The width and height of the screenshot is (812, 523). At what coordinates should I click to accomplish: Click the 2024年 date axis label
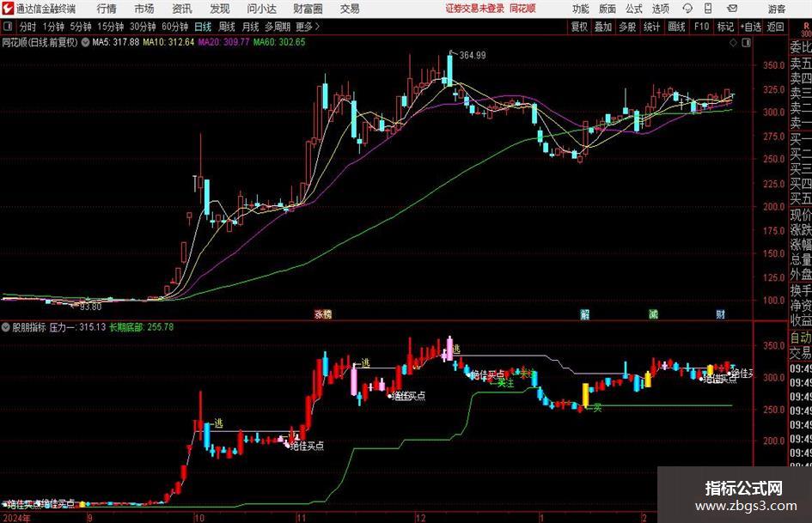[x=16, y=518]
